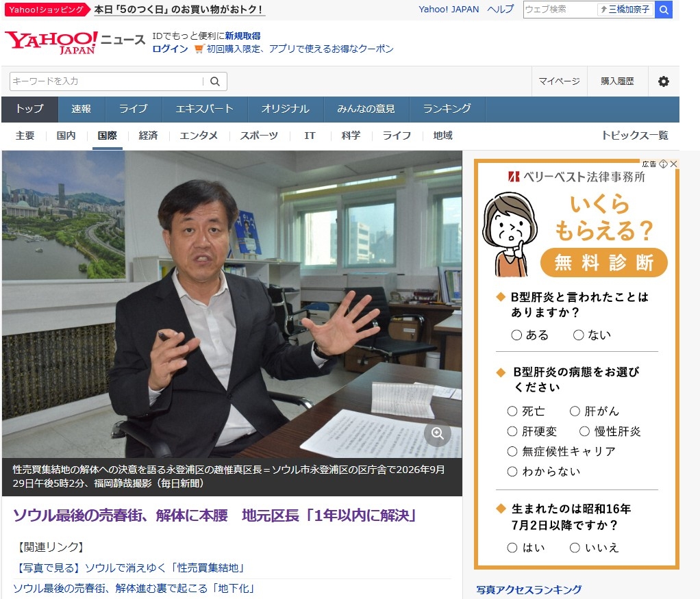700x599 pixels.
Task: Focus the キーワードを入力 search field
Action: pos(106,81)
